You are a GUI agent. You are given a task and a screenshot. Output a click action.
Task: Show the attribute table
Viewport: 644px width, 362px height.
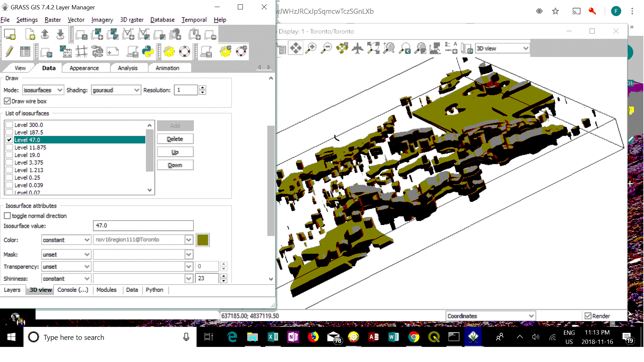pyautogui.click(x=25, y=52)
